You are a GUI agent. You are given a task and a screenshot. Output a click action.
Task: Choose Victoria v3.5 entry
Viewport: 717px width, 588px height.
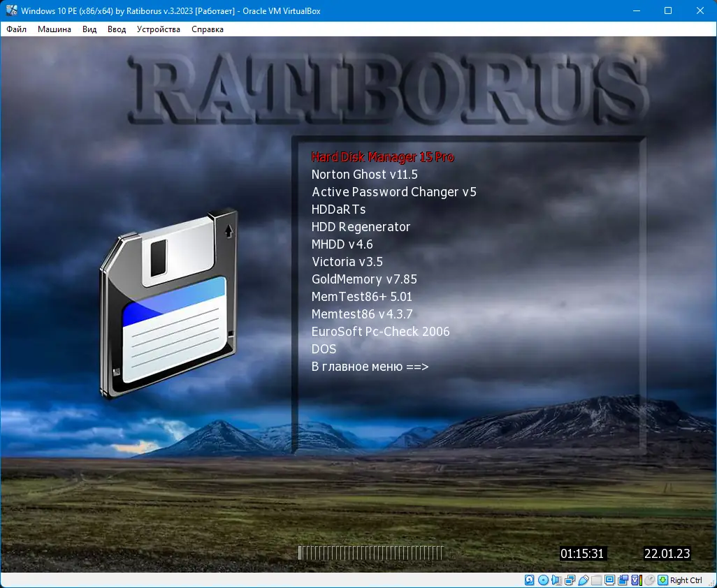pyautogui.click(x=347, y=262)
